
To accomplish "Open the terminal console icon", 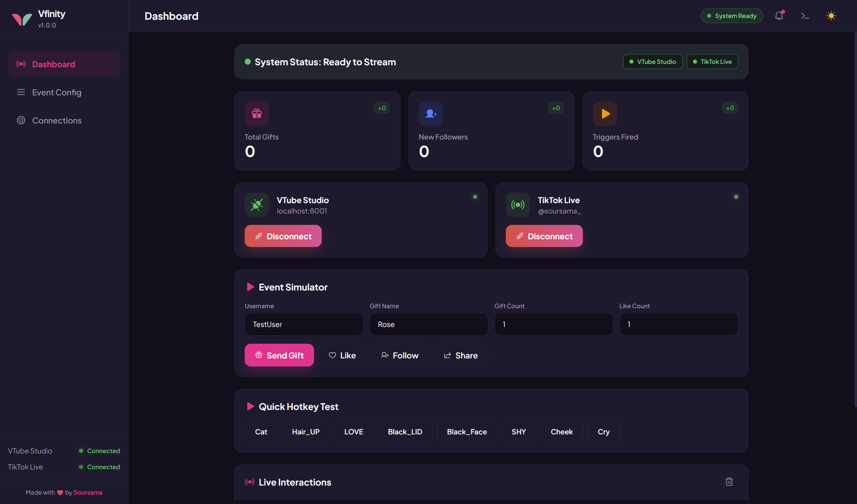I will point(805,16).
